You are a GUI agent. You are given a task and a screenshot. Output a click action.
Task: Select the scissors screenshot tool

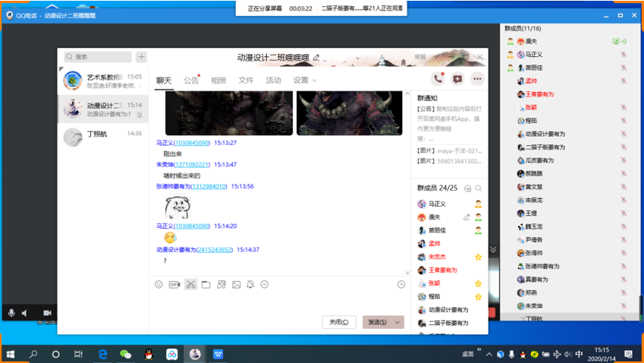click(x=190, y=285)
